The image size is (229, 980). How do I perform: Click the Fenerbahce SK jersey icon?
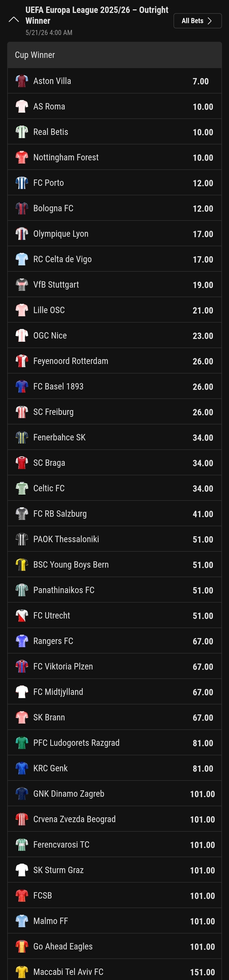[x=22, y=437]
